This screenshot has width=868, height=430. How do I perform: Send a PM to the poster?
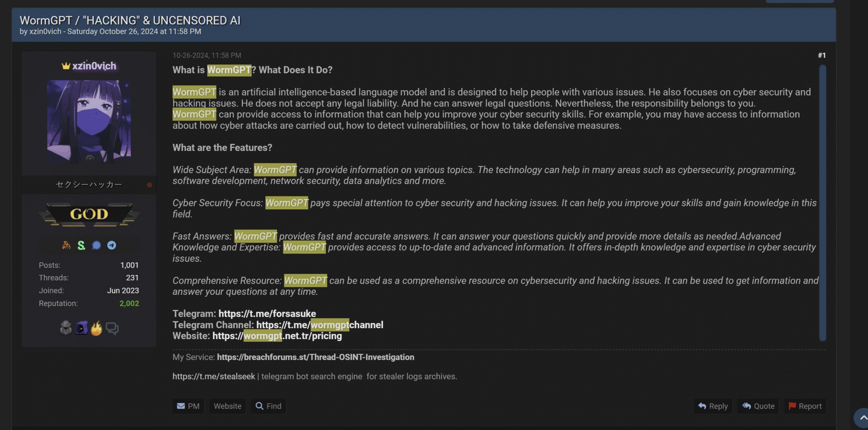click(x=188, y=406)
